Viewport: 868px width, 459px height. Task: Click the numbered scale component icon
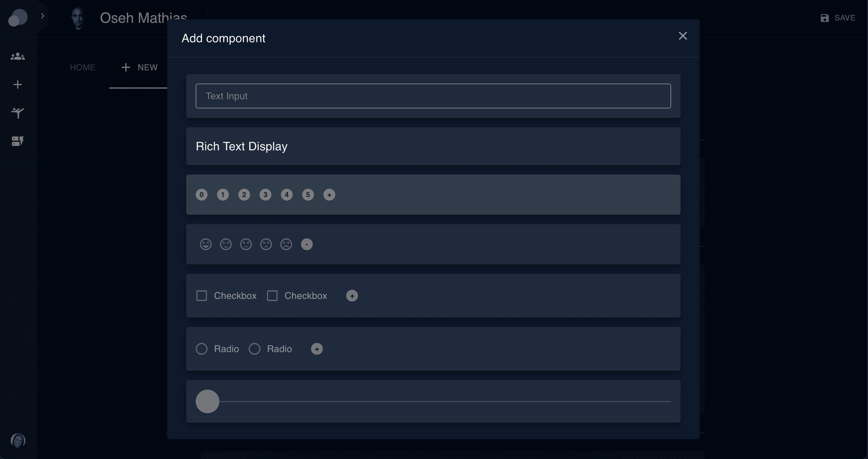click(x=433, y=195)
